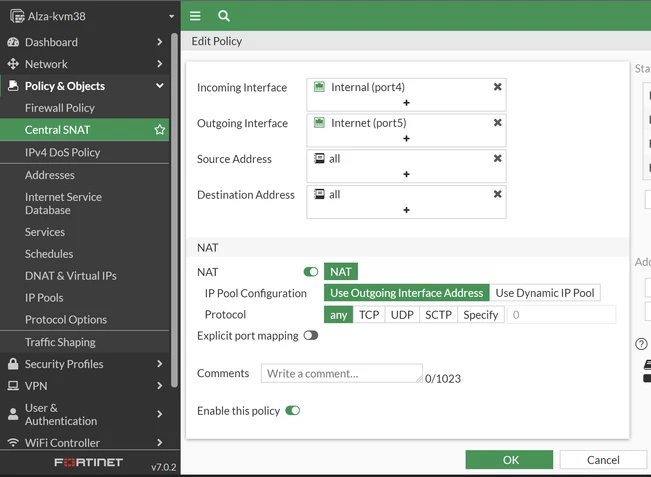Set Protocol to TCP

click(369, 315)
